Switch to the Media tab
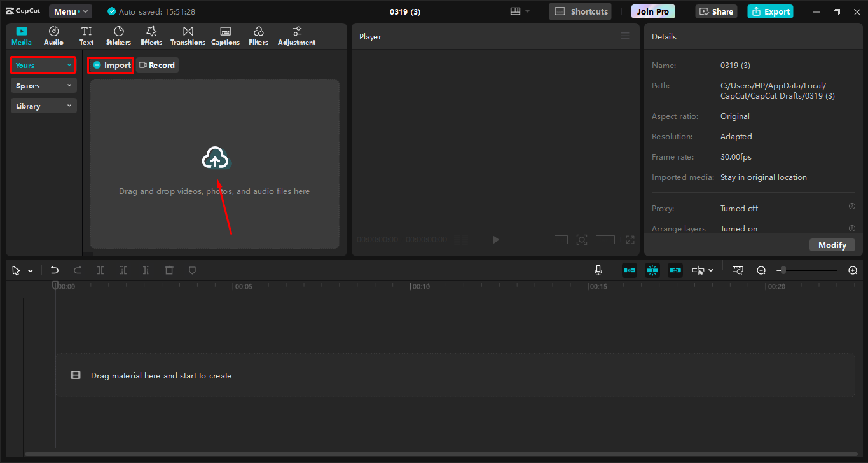Image resolution: width=868 pixels, height=463 pixels. click(21, 35)
